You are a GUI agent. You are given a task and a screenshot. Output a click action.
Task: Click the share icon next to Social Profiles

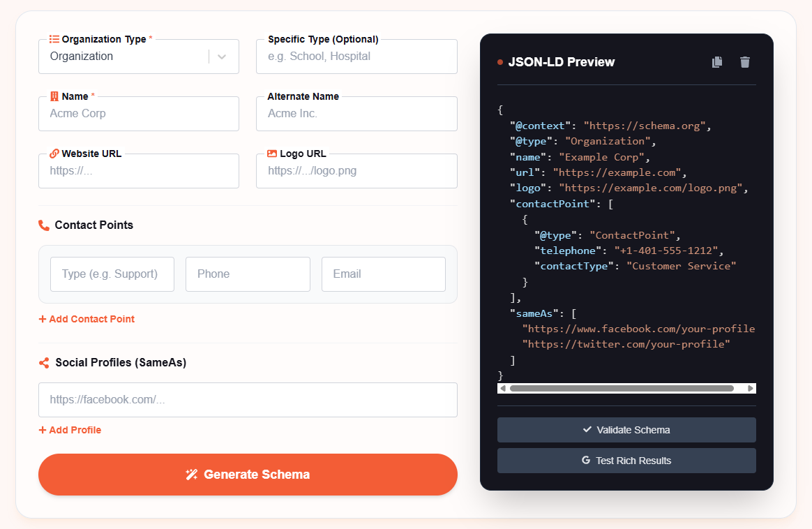click(x=43, y=362)
